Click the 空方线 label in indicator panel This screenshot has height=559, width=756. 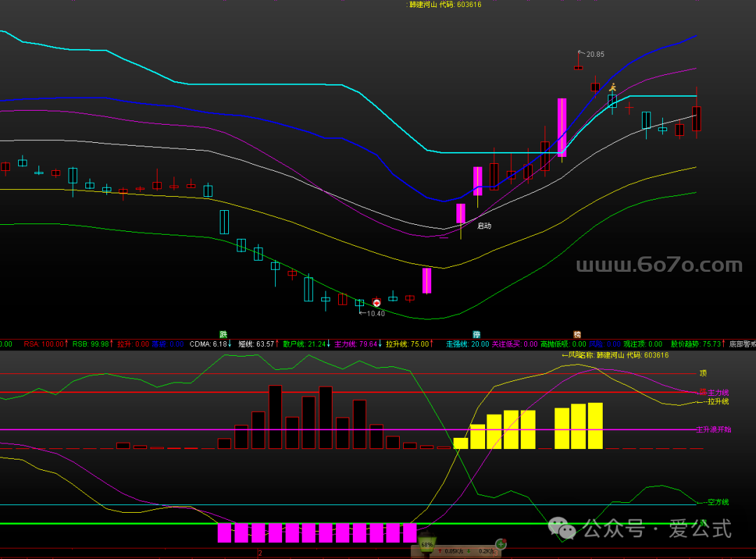tap(717, 502)
